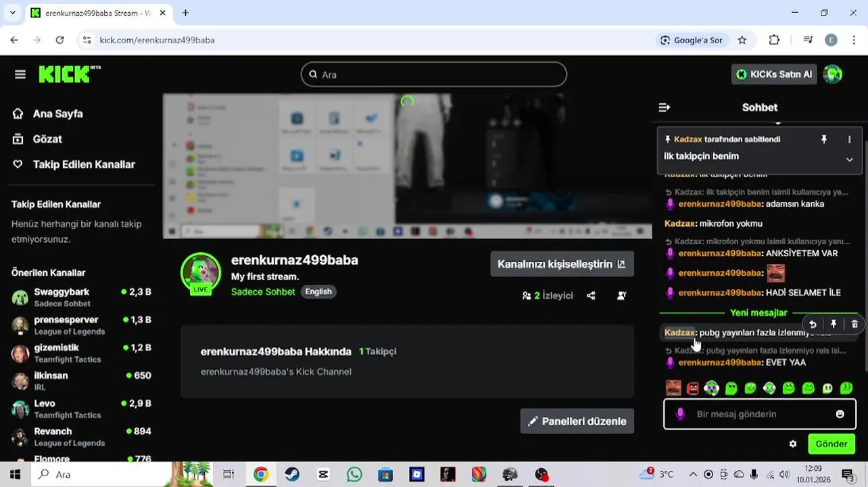Viewport: 868px width, 487px height.
Task: Click the pin icon on pinned message
Action: click(x=824, y=139)
